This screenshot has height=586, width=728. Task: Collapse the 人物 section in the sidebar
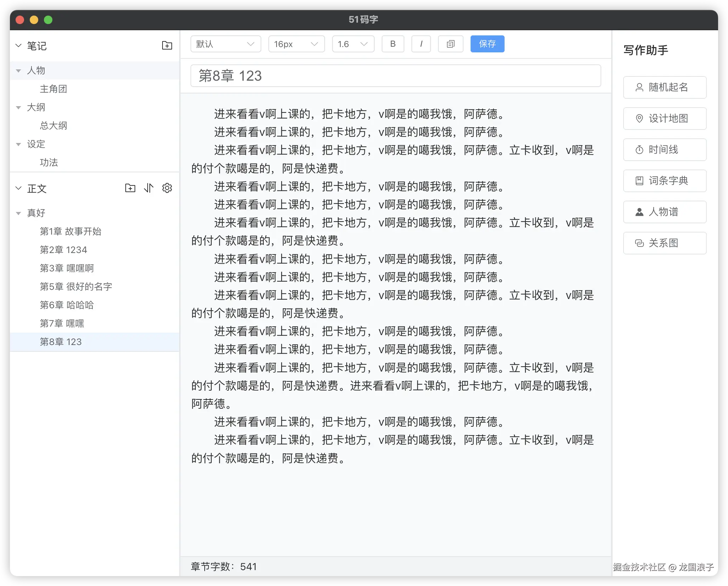19,70
